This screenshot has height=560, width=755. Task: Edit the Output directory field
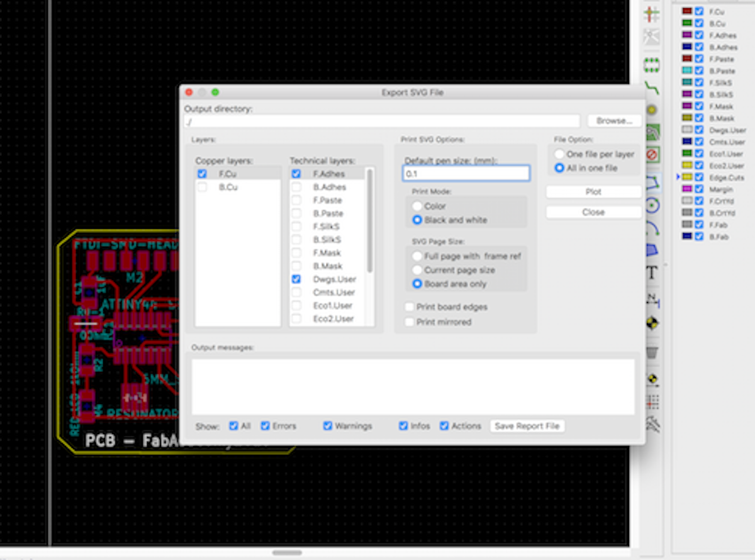coord(382,121)
